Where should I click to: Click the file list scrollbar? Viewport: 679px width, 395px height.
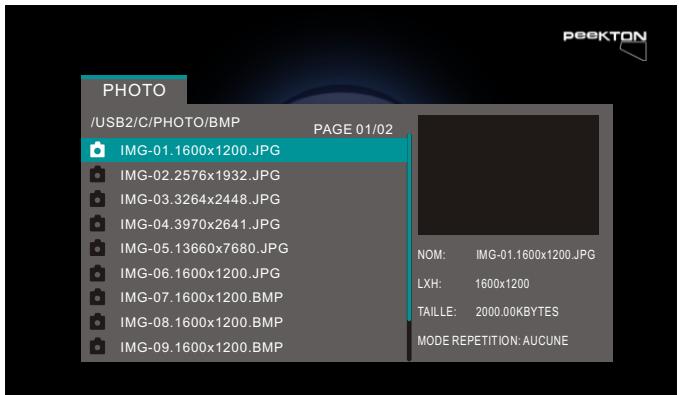point(409,247)
